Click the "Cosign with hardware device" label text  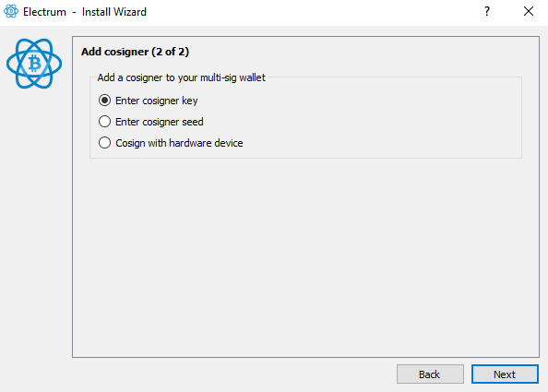point(179,143)
